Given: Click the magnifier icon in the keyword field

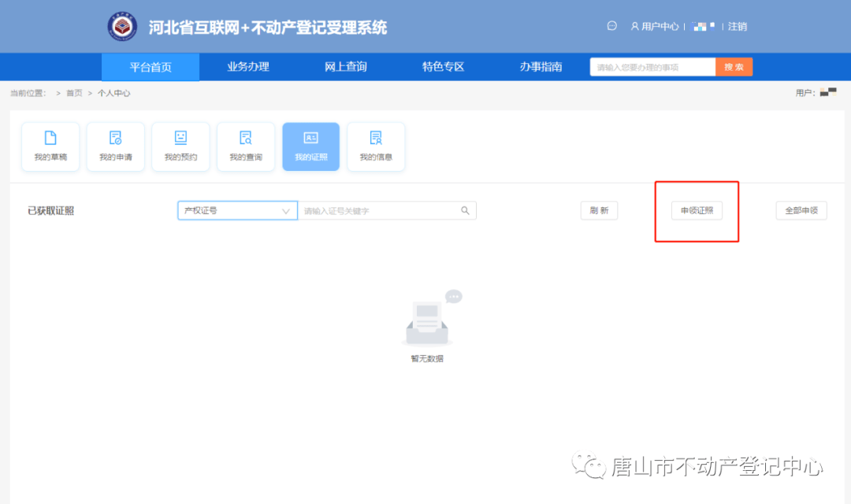Looking at the screenshot, I should (x=466, y=210).
